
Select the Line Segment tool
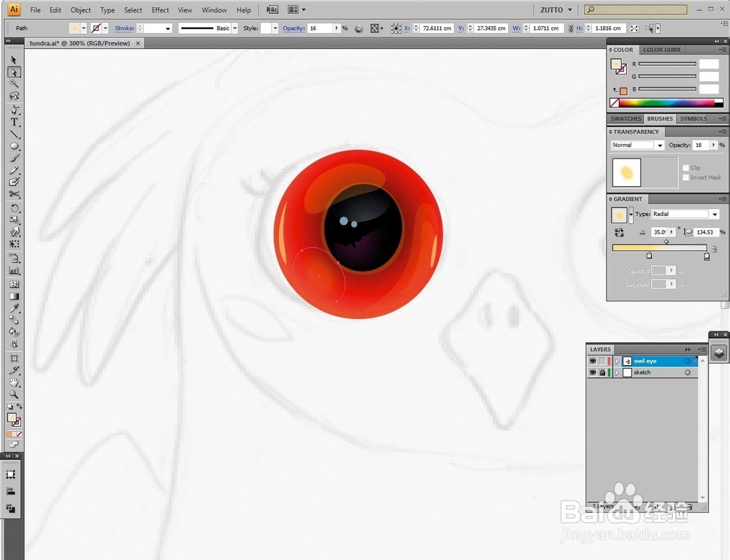14,134
